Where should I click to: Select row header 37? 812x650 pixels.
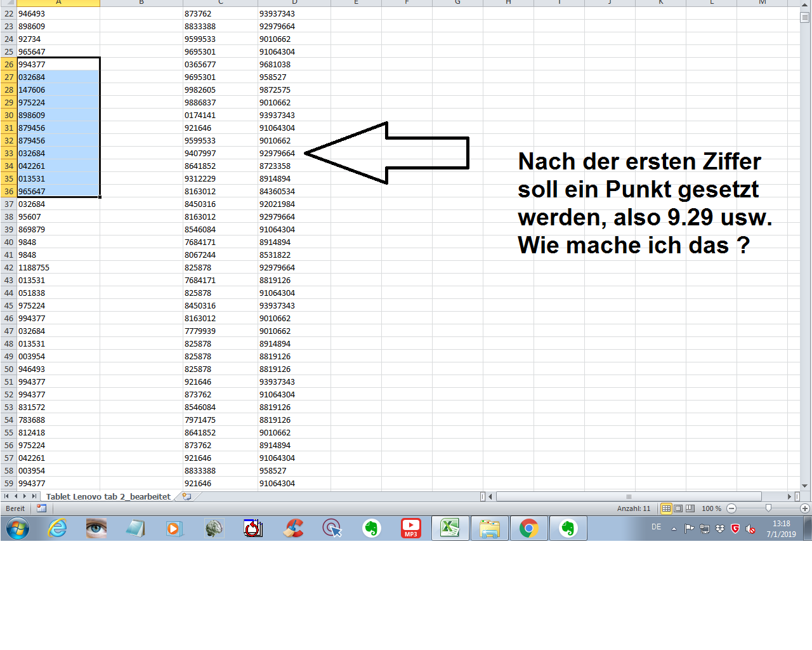tap(9, 204)
